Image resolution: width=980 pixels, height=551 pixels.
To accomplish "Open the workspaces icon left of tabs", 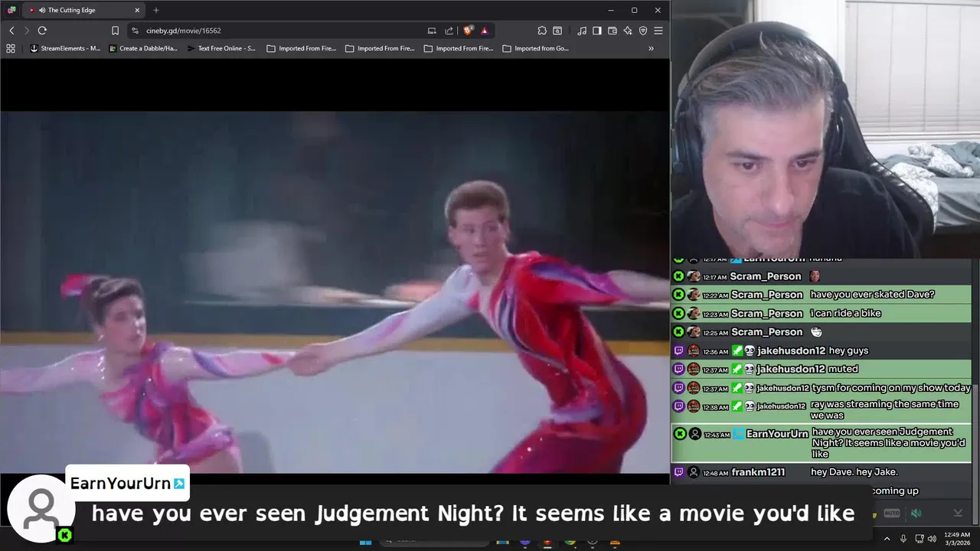I will pos(11,10).
